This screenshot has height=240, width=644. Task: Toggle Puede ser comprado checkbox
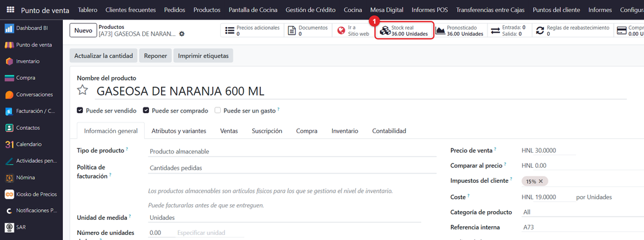coord(146,111)
